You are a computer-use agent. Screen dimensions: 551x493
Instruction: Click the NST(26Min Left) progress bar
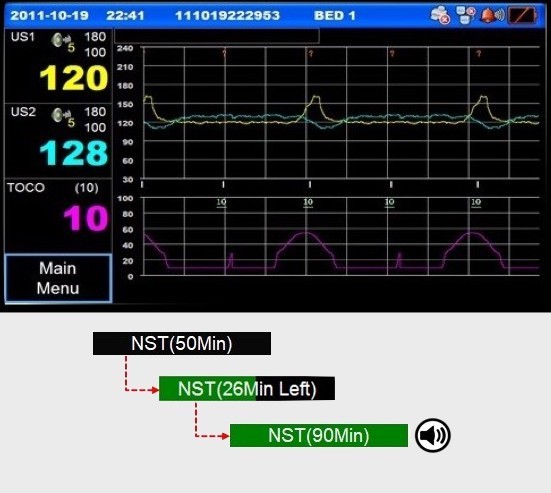[x=247, y=389]
